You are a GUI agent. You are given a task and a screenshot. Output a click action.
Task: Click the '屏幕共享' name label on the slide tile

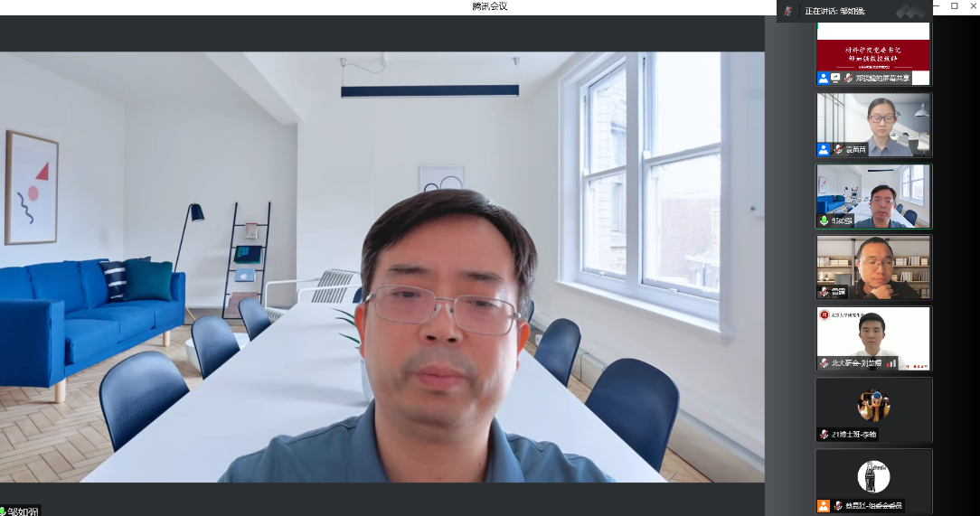[882, 78]
